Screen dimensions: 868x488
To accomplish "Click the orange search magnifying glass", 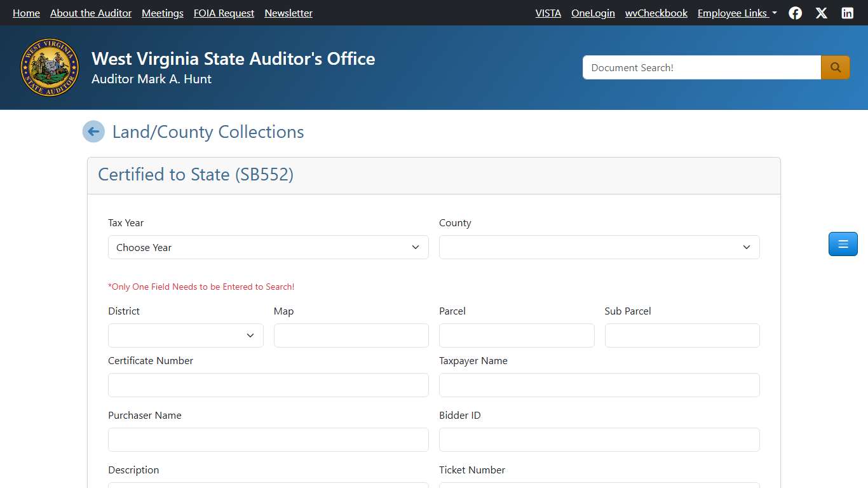I will tap(835, 67).
